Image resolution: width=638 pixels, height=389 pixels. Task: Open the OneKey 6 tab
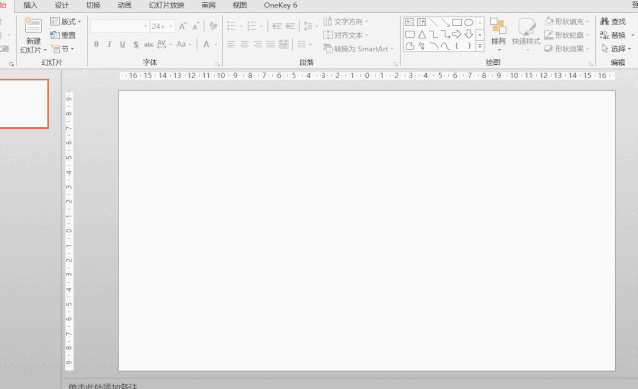click(280, 5)
